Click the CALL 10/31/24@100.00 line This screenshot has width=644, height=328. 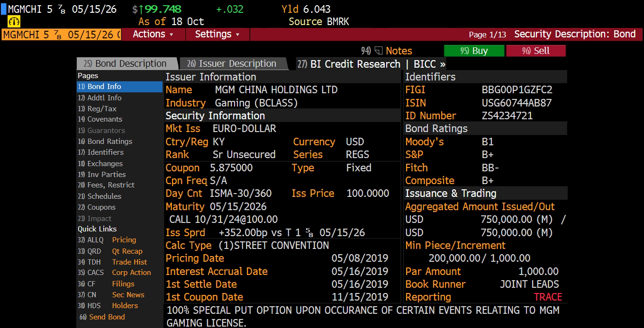click(224, 220)
